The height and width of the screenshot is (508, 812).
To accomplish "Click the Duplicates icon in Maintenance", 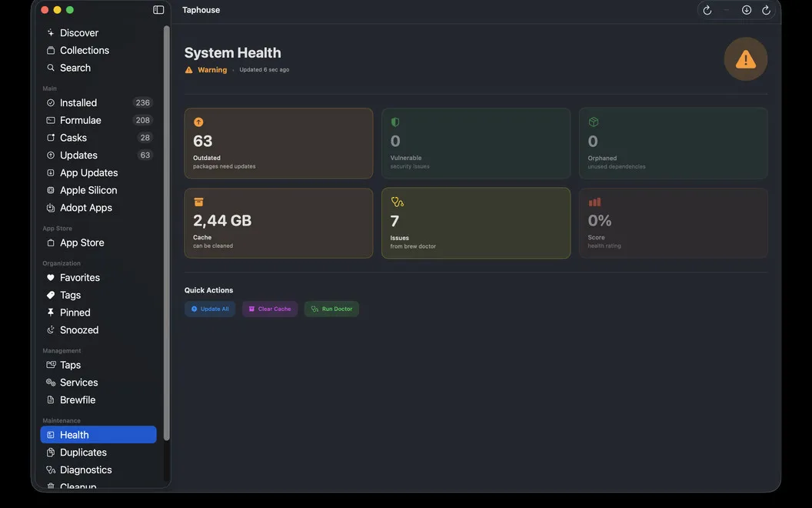I will [x=51, y=453].
